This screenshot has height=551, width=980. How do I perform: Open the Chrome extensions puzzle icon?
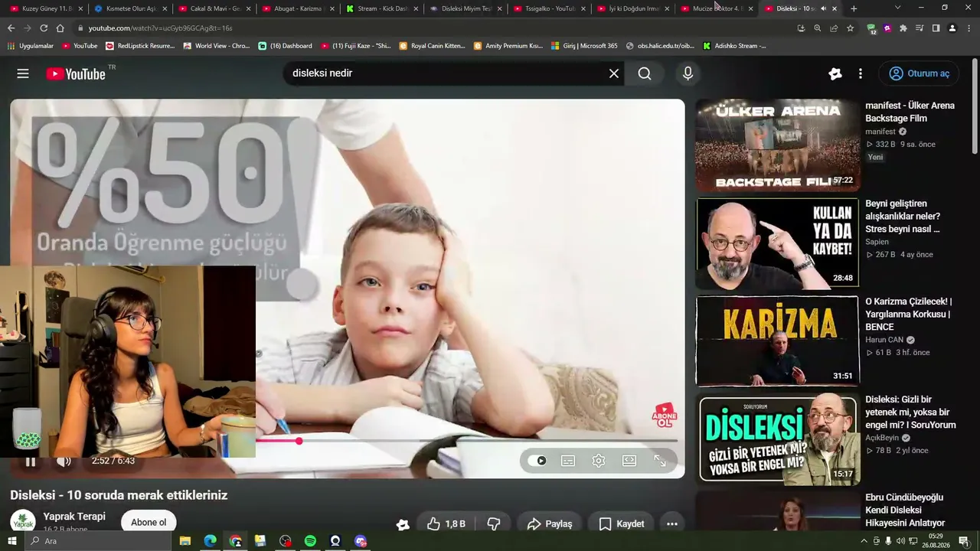(903, 28)
